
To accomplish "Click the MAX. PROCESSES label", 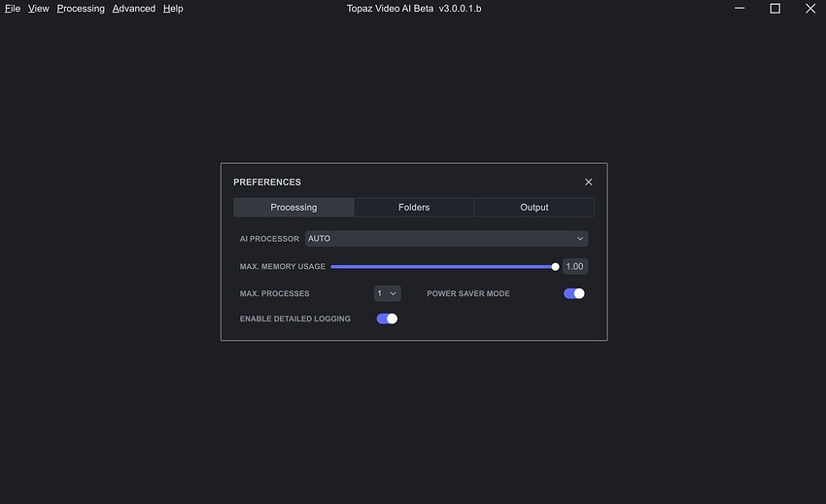I will [x=274, y=293].
